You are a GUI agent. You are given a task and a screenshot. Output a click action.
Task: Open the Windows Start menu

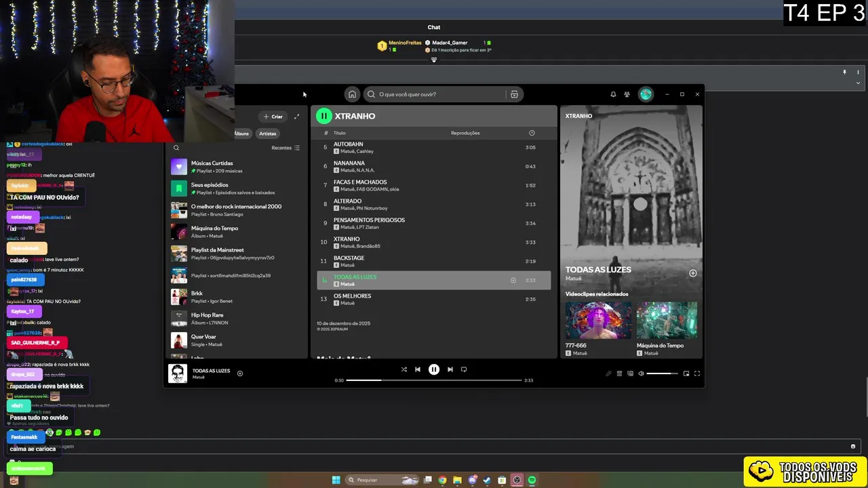pos(336,480)
